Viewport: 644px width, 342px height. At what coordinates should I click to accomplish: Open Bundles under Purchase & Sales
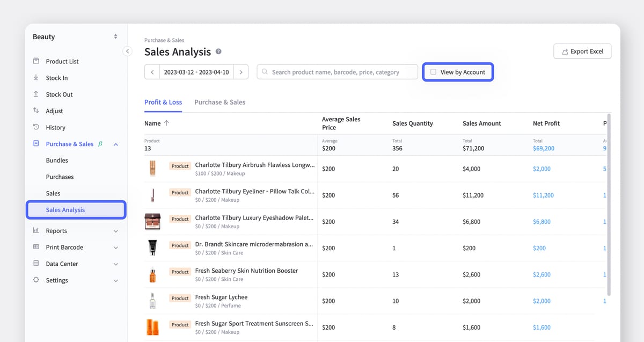(x=56, y=160)
